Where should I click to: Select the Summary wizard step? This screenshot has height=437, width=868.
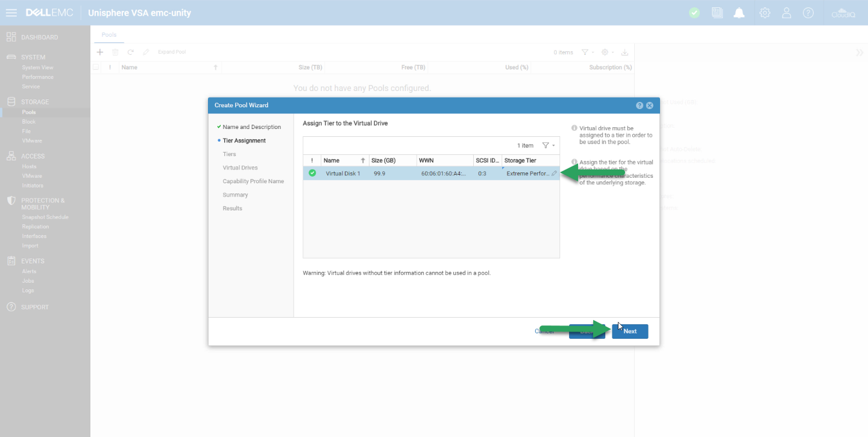pyautogui.click(x=235, y=195)
